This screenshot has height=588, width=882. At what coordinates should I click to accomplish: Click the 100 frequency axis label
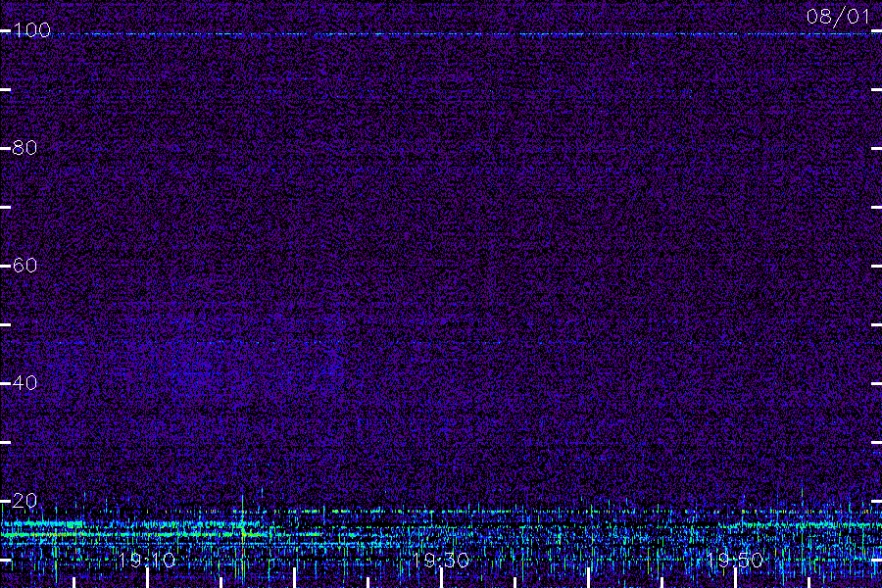click(31, 30)
